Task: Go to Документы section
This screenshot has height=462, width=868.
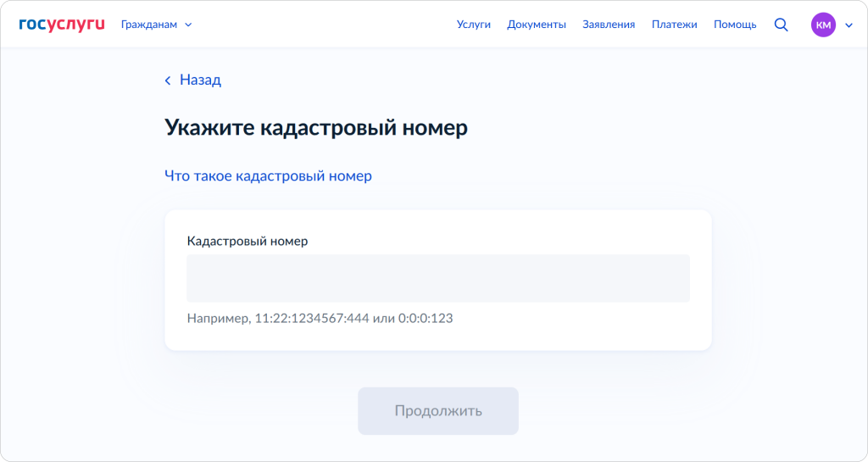Action: pyautogui.click(x=537, y=25)
